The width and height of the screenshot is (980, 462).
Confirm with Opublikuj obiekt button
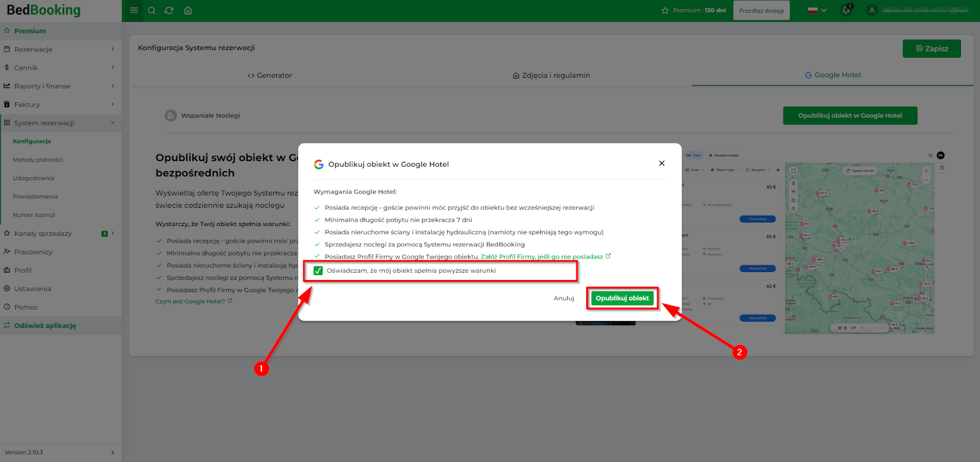(x=622, y=298)
